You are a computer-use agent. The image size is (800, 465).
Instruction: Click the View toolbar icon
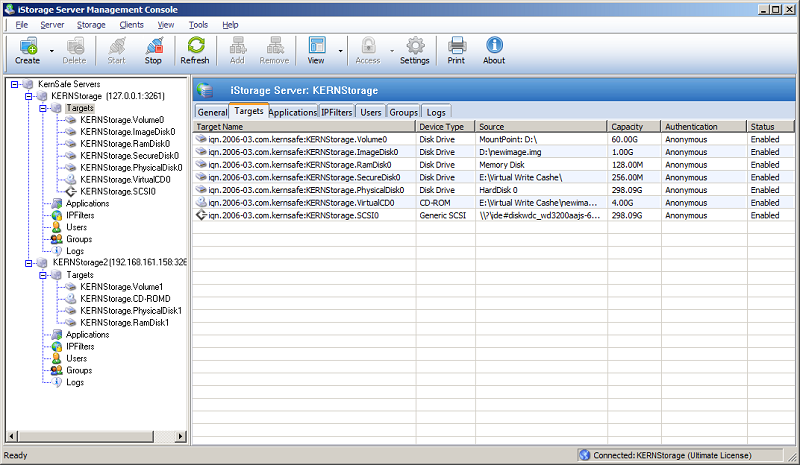click(x=316, y=45)
